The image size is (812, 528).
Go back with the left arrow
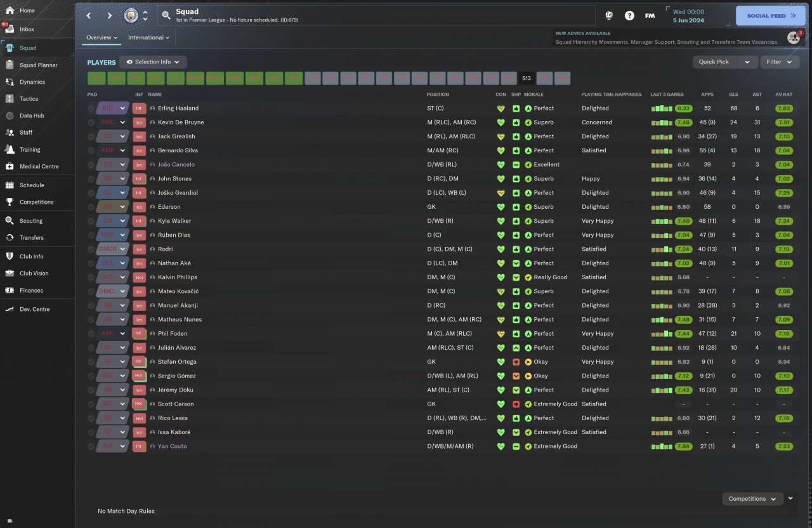89,15
